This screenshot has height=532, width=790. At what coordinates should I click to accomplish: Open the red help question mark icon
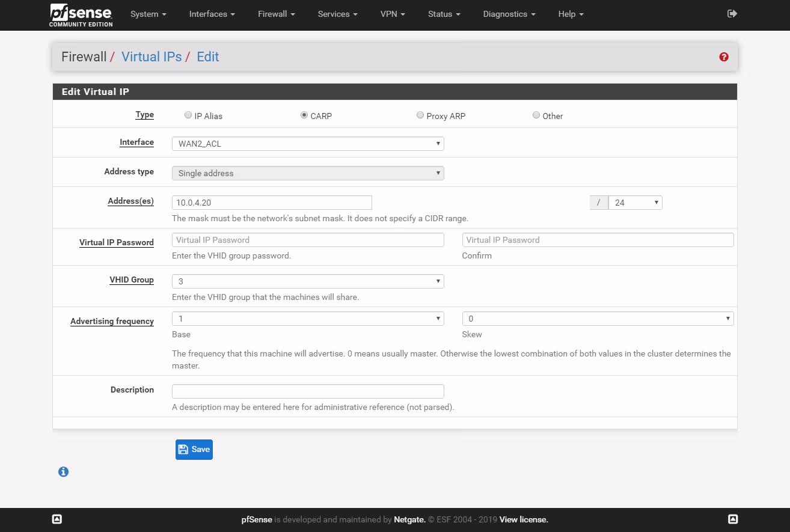tap(723, 57)
